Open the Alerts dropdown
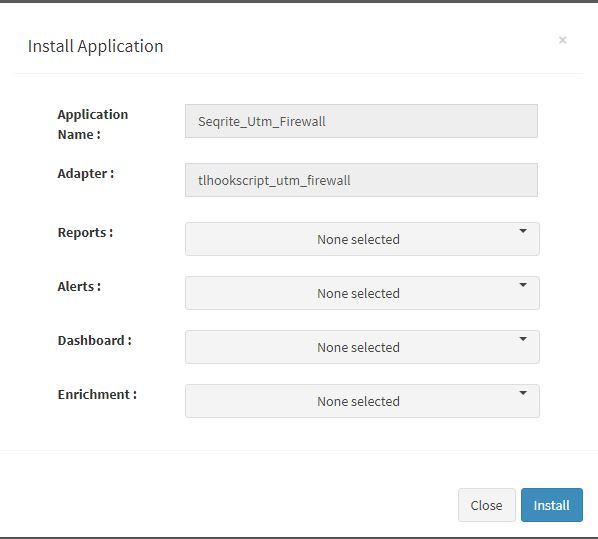Screen dimensions: 598x539 pos(362,293)
